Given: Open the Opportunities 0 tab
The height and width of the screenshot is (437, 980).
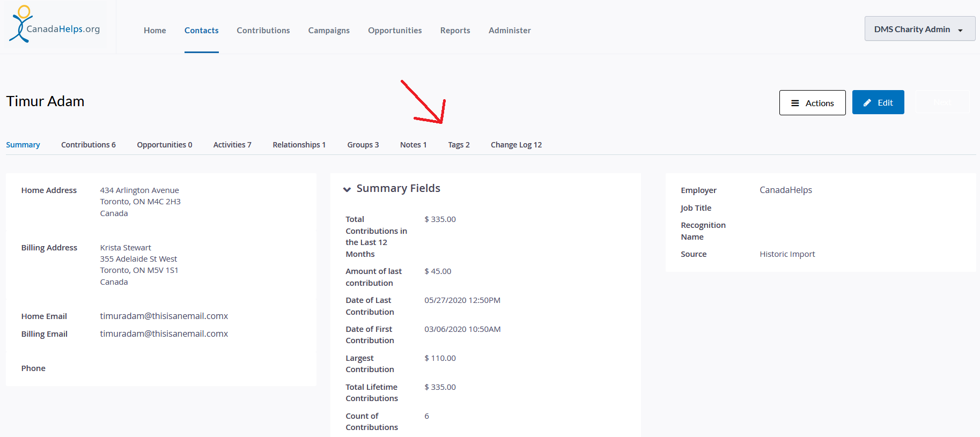Looking at the screenshot, I should click(165, 145).
